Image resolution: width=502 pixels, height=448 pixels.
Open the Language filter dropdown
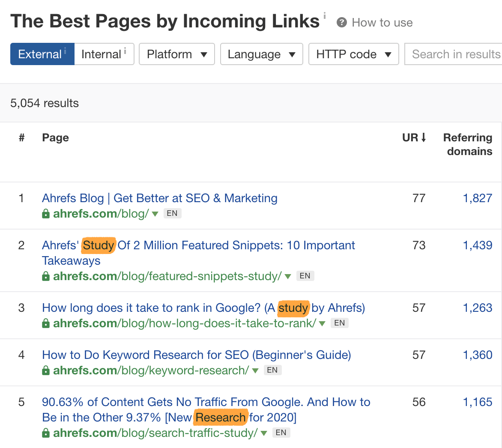[261, 54]
